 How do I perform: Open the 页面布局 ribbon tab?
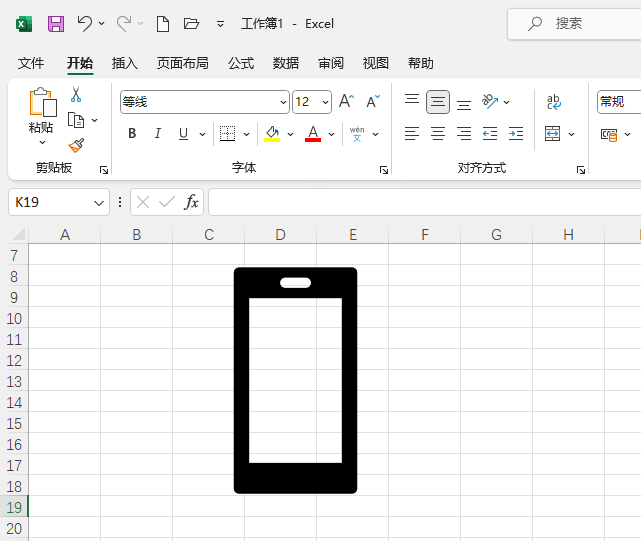[x=183, y=63]
